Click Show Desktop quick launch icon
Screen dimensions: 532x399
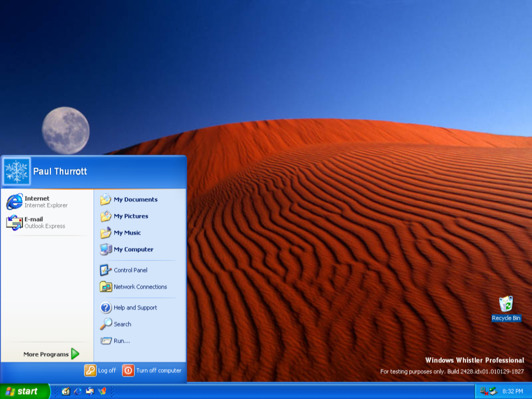(x=66, y=392)
